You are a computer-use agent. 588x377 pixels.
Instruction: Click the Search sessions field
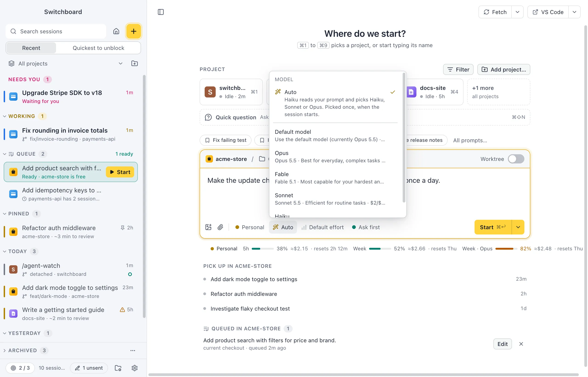point(56,31)
